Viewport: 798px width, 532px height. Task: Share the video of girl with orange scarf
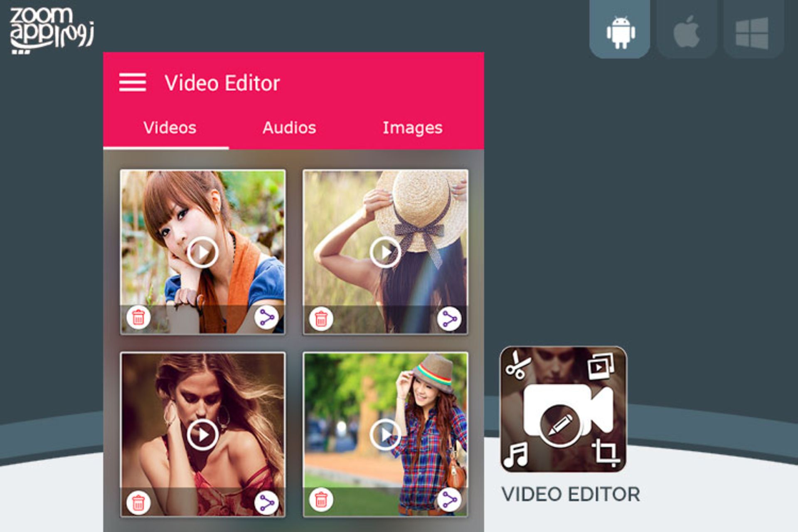click(x=266, y=318)
